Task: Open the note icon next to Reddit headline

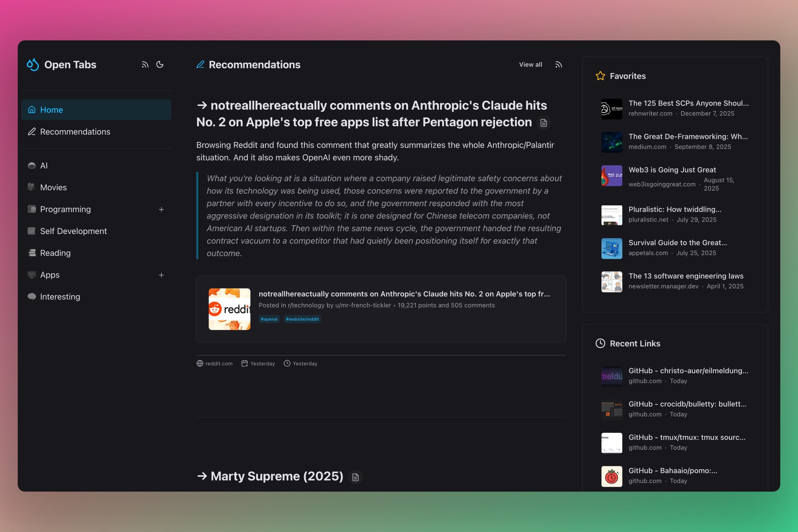Action: [544, 123]
